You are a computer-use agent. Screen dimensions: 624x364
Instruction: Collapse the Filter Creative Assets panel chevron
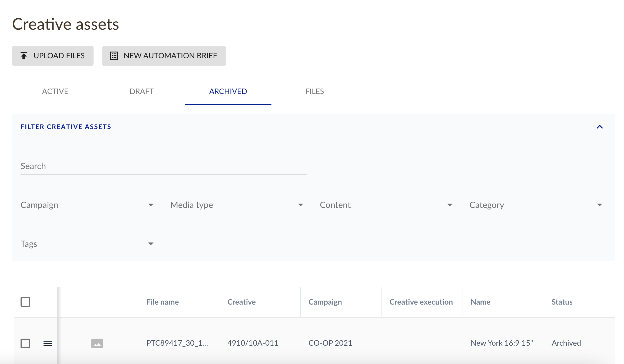[x=600, y=127]
